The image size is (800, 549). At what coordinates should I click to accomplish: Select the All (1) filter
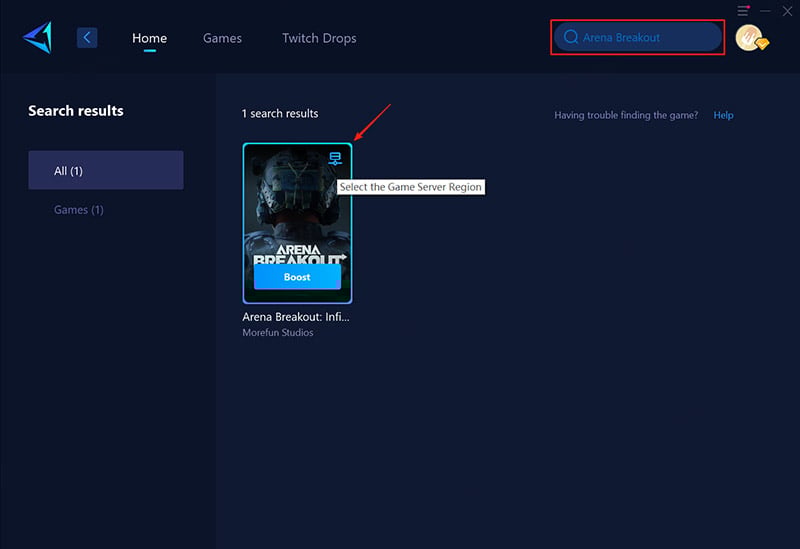point(106,170)
